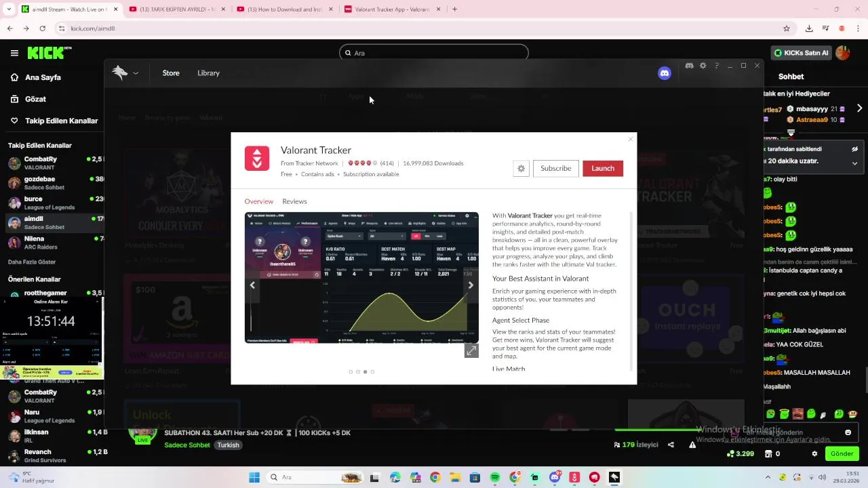The width and height of the screenshot is (868, 488).
Task: Expand the pinned message chevron
Action: 854,163
